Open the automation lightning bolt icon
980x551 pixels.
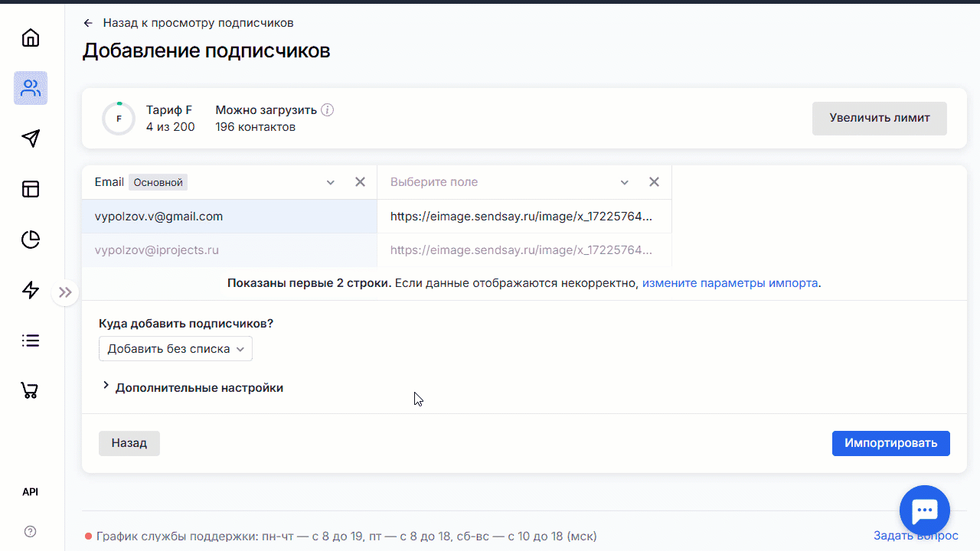(31, 290)
